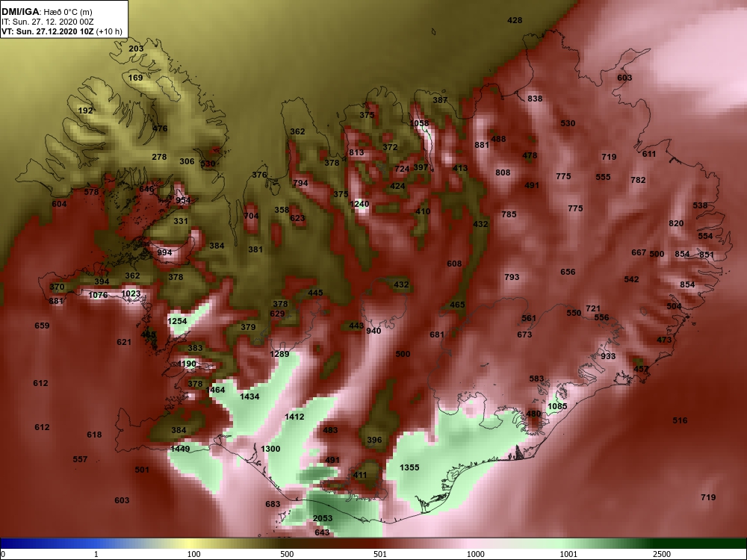Click the 278 value on the map
Image resolution: width=747 pixels, height=560 pixels.
pos(159,157)
